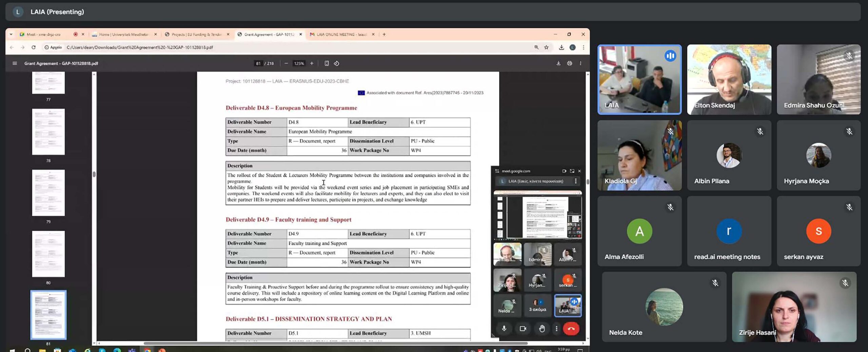Click muted mic icon on Edmira Shahu Ozuni tile
The image size is (868, 352).
849,56
